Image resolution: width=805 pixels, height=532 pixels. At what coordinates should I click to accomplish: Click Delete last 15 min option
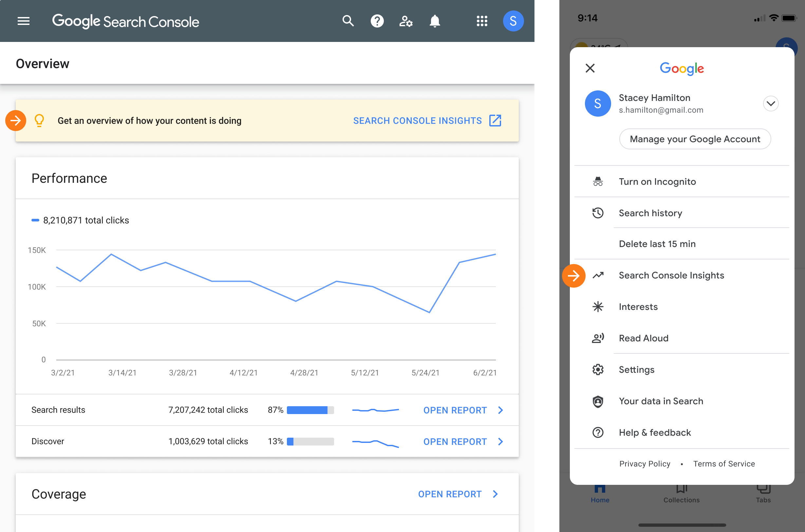(x=657, y=243)
